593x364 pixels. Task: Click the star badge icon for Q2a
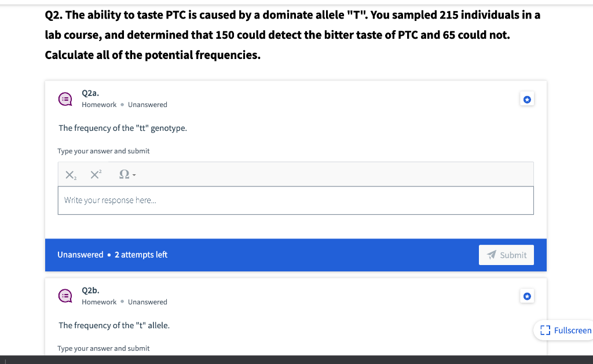527,99
